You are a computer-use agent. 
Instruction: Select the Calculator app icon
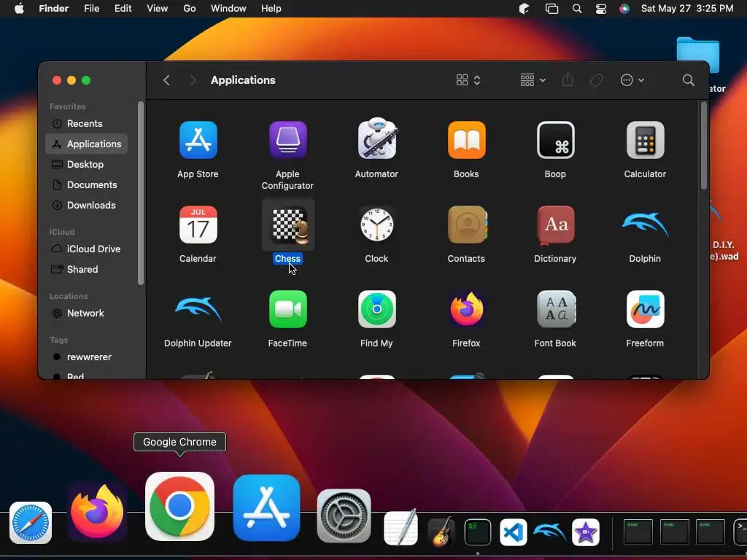[645, 140]
